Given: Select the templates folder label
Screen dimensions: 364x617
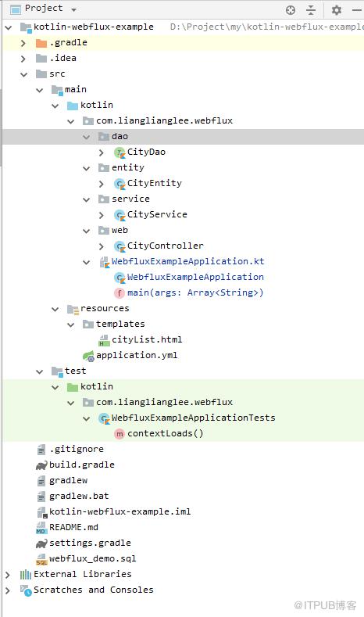Looking at the screenshot, I should point(120,325).
